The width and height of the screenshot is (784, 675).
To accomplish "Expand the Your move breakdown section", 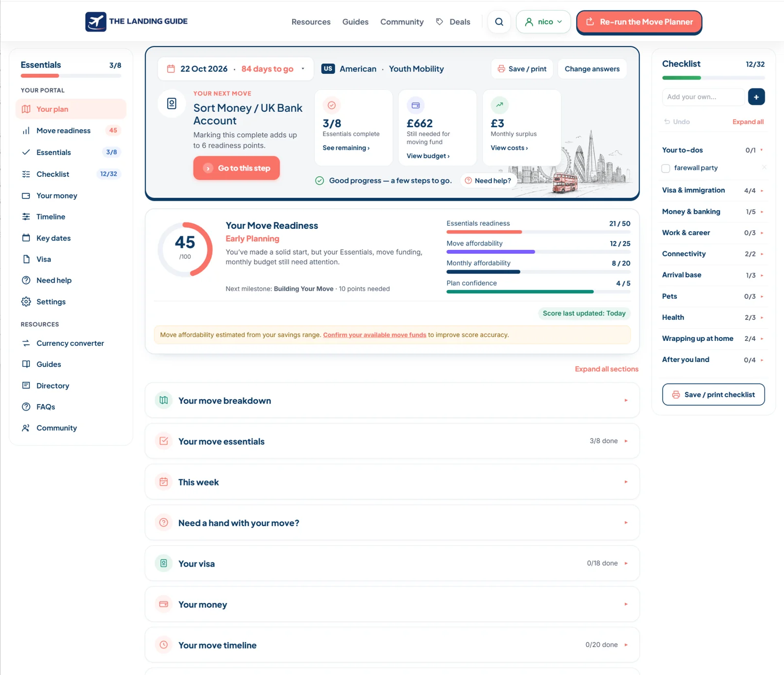I will [x=392, y=400].
